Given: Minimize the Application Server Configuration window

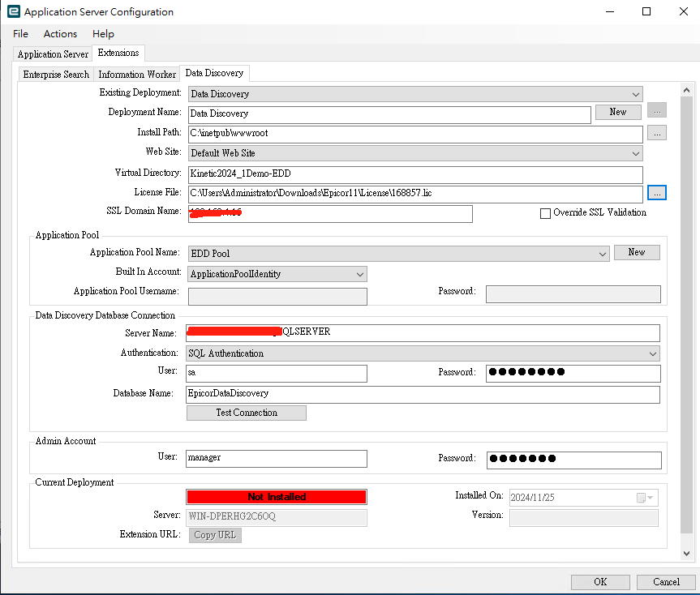Looking at the screenshot, I should click(x=610, y=11).
